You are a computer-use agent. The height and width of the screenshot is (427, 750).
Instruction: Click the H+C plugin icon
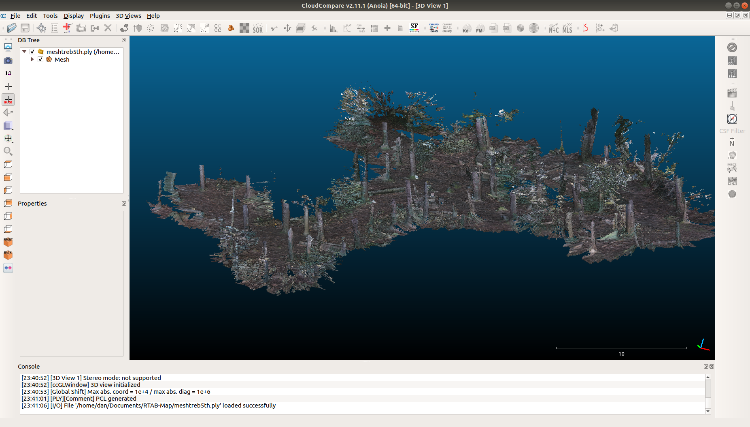(x=552, y=28)
